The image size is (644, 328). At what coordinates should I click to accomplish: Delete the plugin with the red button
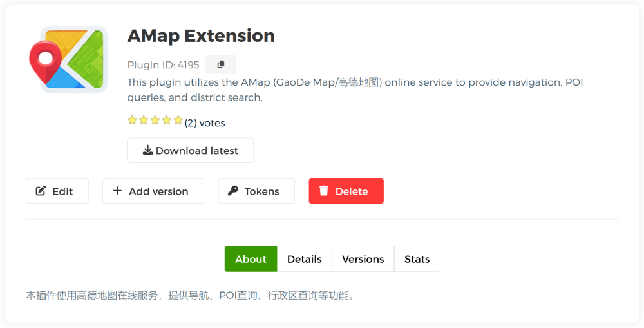[x=346, y=191]
